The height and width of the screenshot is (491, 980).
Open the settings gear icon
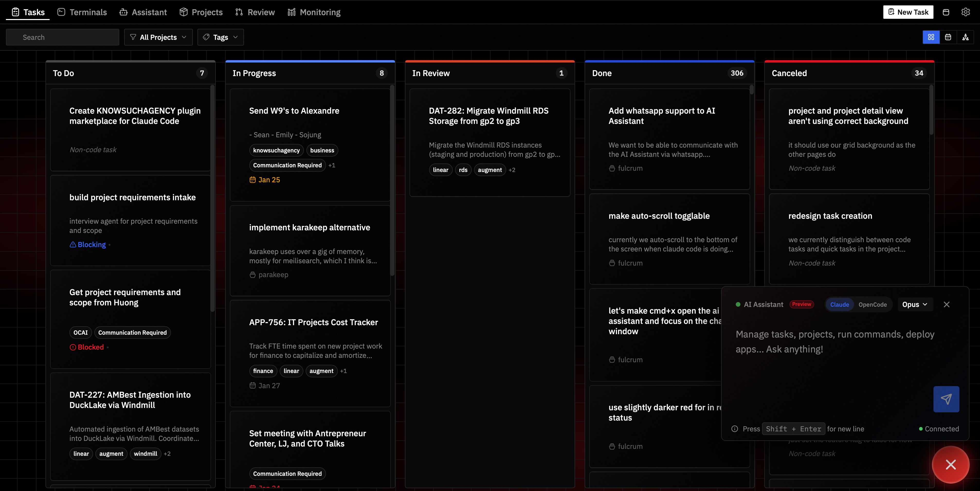click(x=966, y=12)
